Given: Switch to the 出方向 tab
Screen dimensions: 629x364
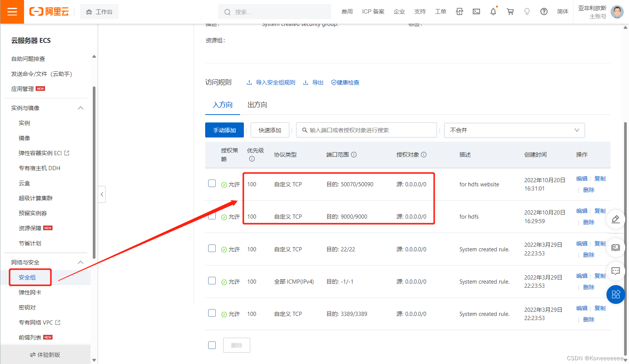Looking at the screenshot, I should pos(257,105).
